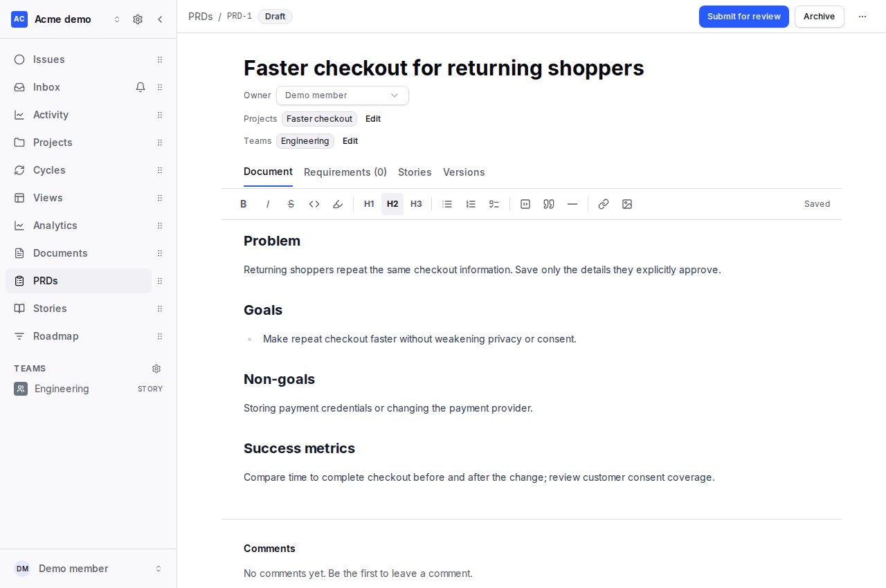Open the Owner dropdown showing Demo member
This screenshot has width=886, height=588.
point(343,95)
